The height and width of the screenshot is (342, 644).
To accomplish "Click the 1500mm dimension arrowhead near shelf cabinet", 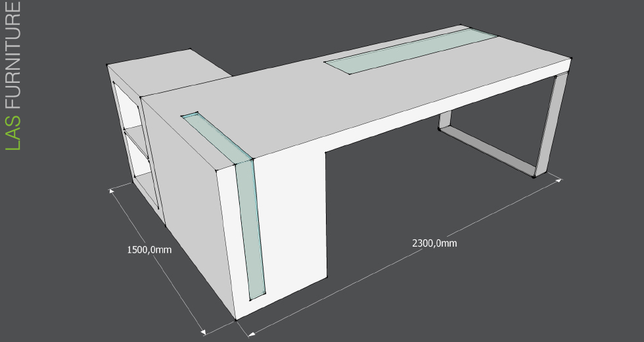I will pyautogui.click(x=113, y=191).
